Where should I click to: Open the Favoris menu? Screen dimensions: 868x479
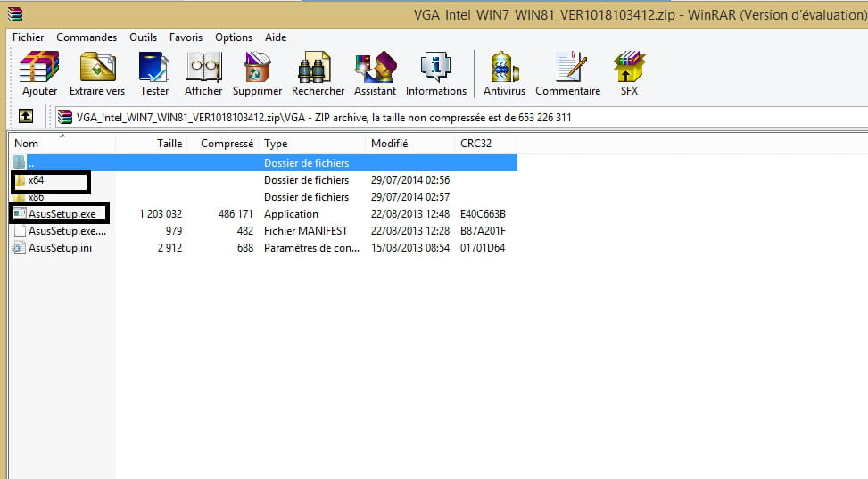coord(186,37)
